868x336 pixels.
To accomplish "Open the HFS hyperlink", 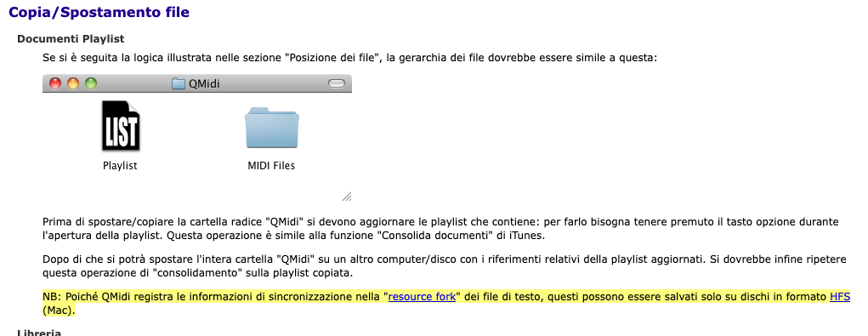I will point(840,297).
